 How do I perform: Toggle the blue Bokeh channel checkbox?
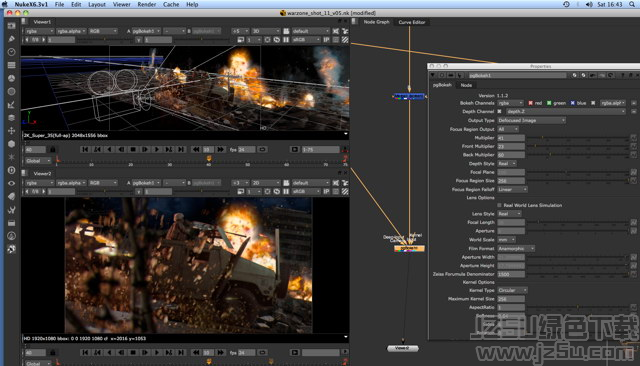pos(573,103)
